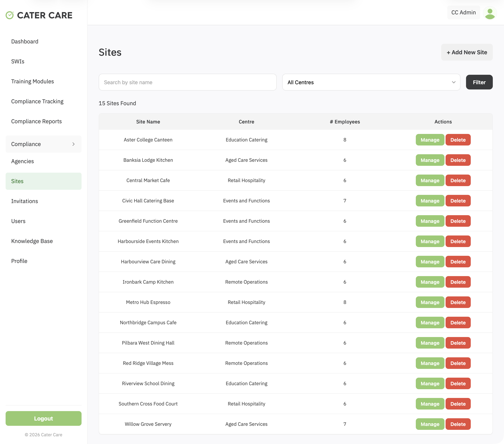Click the Actions column header
Image resolution: width=504 pixels, height=444 pixels.
click(x=443, y=122)
